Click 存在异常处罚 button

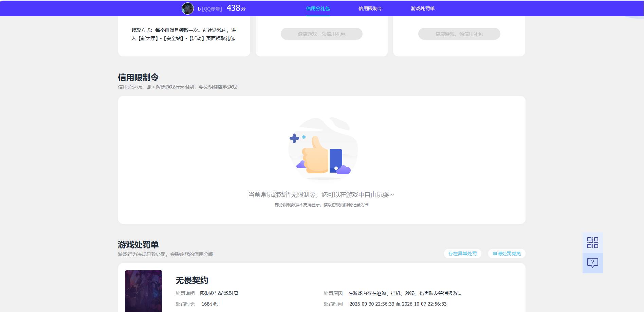coord(462,254)
